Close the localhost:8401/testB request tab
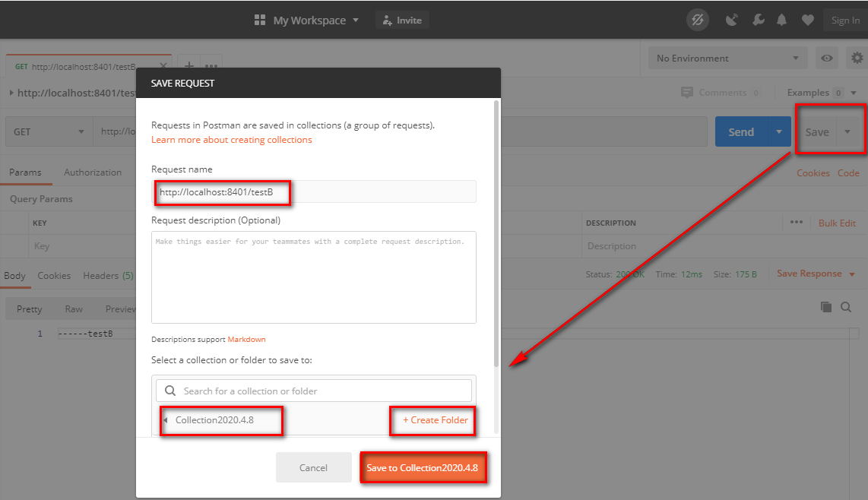The width and height of the screenshot is (868, 500). [163, 66]
